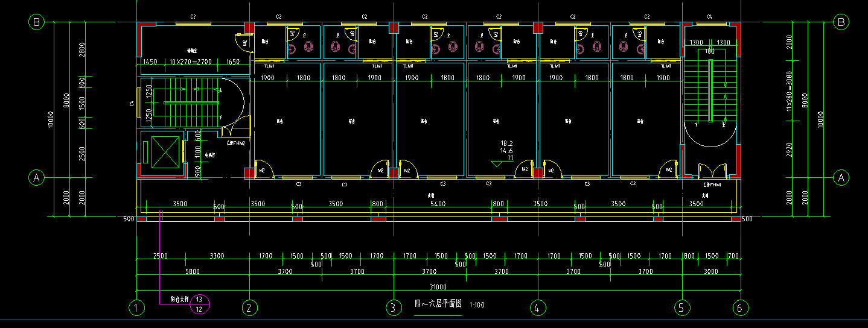Select grid axis bubble 3 at bottom
Image resolution: width=868 pixels, height=328 pixels.
coord(394,308)
